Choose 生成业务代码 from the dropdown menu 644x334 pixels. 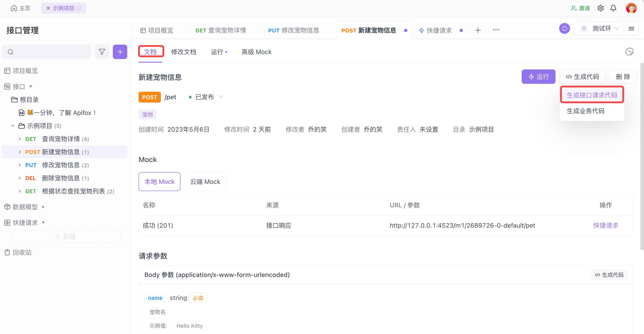(x=586, y=111)
